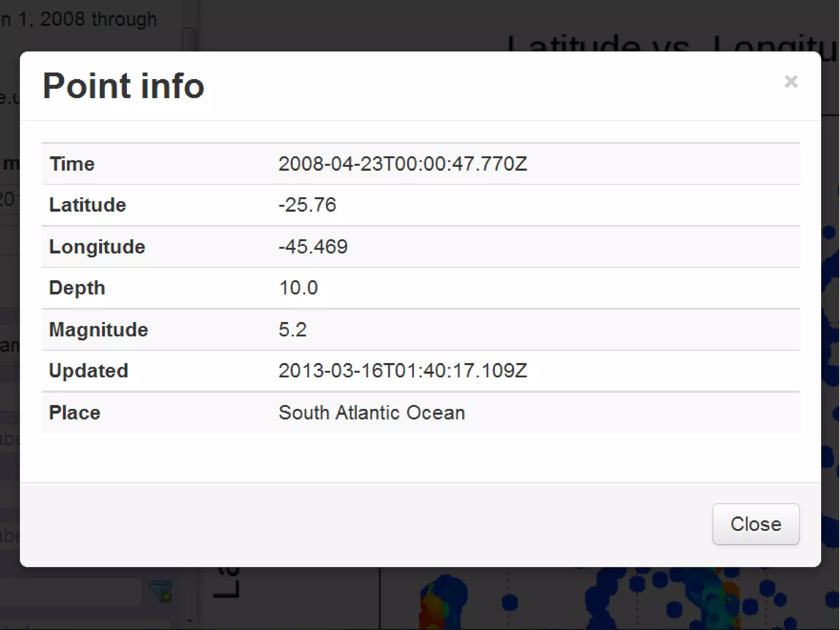Click the add filter funnel icon
The image size is (840, 630).
click(161, 591)
